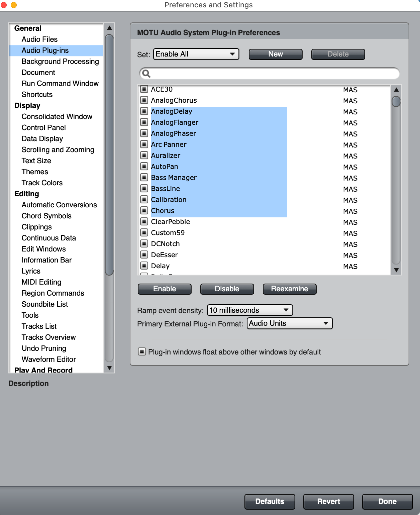This screenshot has height=515, width=420.
Task: Open the Ramp event density dropdown
Action: tap(250, 310)
